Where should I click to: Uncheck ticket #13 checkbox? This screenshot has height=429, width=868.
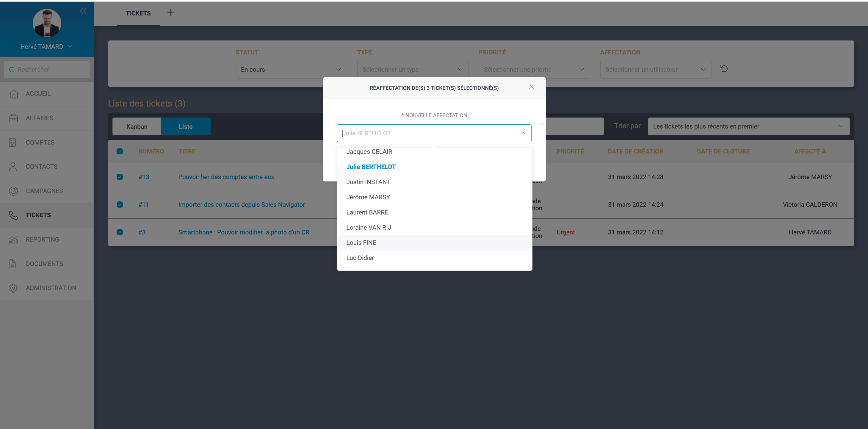pyautogui.click(x=120, y=177)
